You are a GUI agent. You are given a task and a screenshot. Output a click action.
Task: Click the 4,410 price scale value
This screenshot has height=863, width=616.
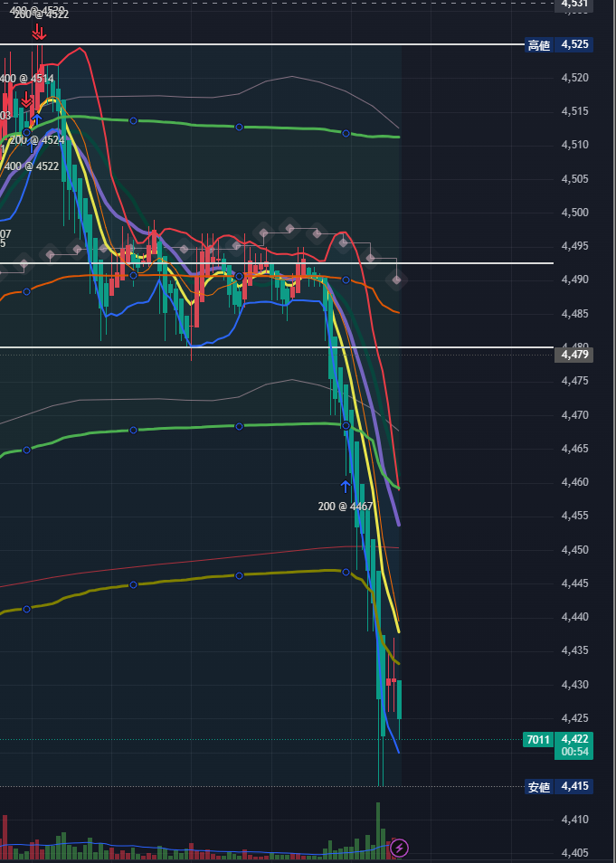click(x=574, y=820)
